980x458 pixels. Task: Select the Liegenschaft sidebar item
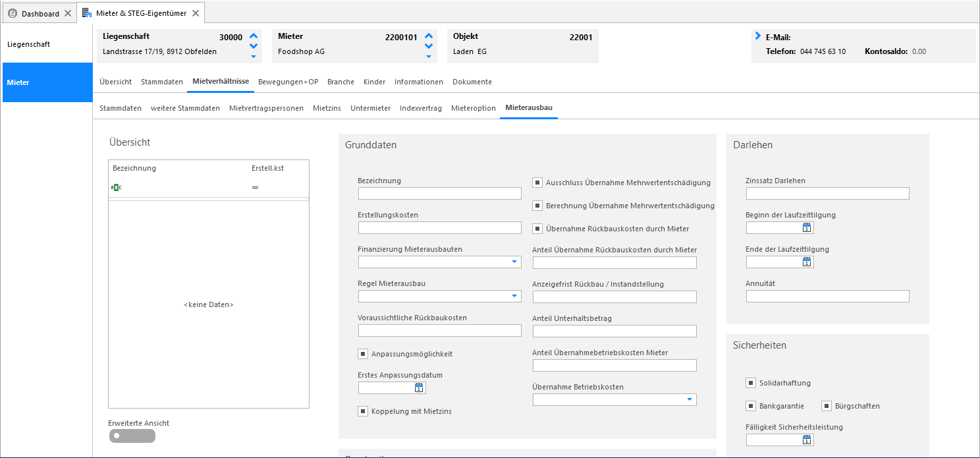click(x=47, y=44)
